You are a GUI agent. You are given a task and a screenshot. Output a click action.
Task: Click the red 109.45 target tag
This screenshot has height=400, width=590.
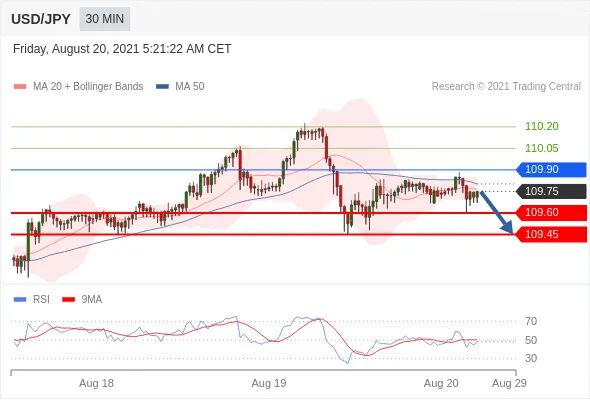(x=551, y=234)
